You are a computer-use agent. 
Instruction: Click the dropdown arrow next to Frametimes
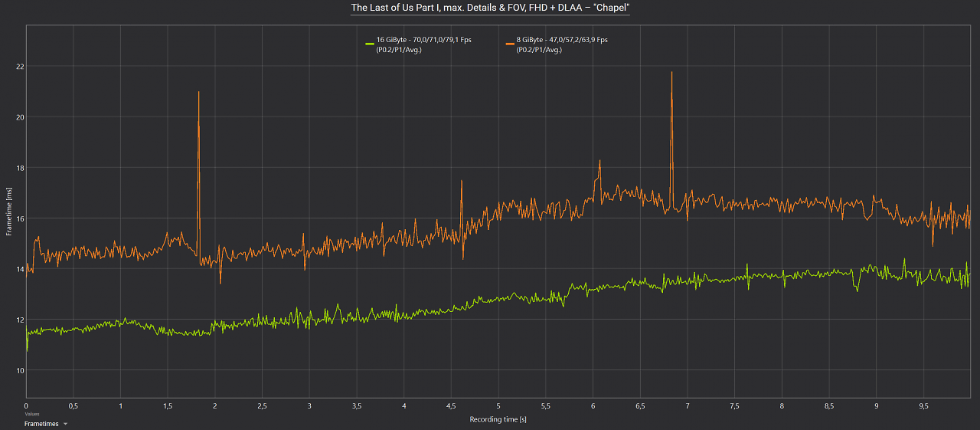pos(65,424)
